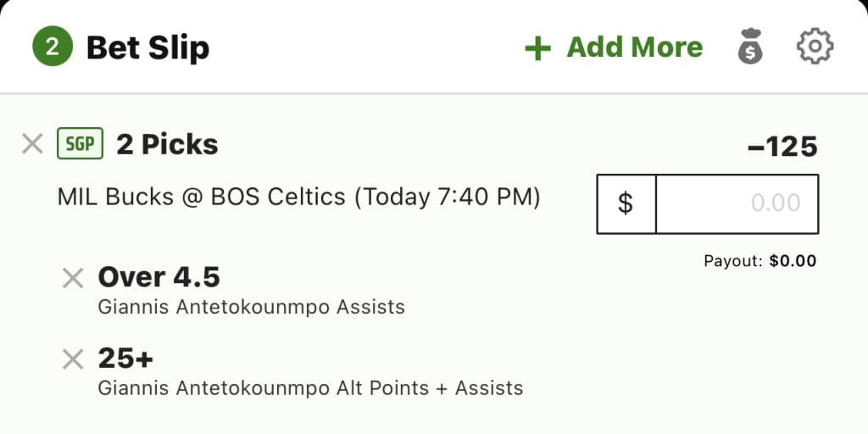868x434 pixels.
Task: Click the green bet count badge
Action: tap(53, 47)
